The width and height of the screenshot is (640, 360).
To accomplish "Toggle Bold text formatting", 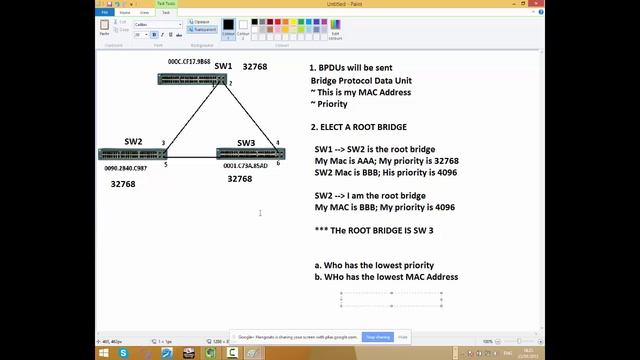I will point(154,35).
